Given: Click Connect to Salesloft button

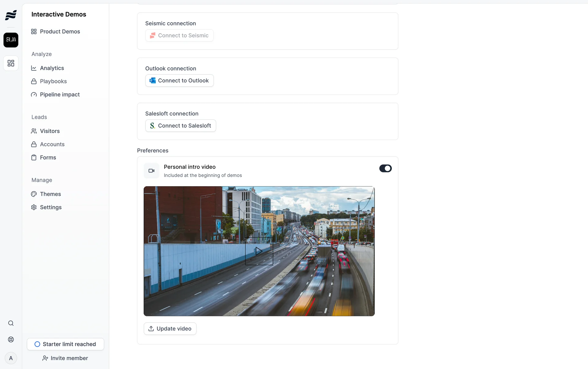Looking at the screenshot, I should [180, 126].
